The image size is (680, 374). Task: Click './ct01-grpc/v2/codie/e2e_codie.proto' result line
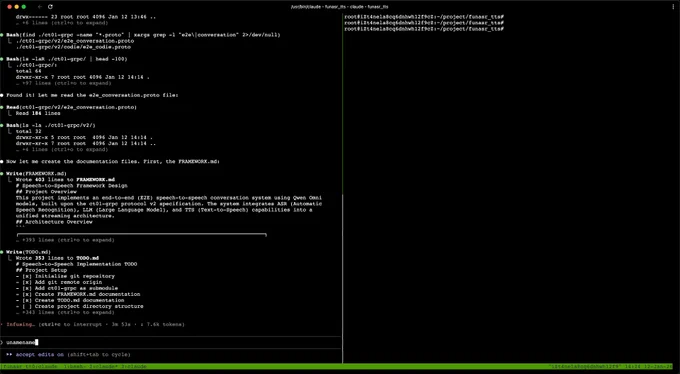(x=73, y=47)
